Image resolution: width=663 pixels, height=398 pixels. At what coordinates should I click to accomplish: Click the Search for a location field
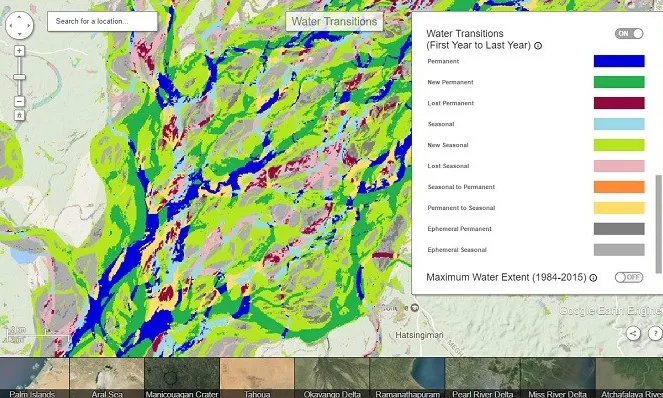tap(102, 21)
